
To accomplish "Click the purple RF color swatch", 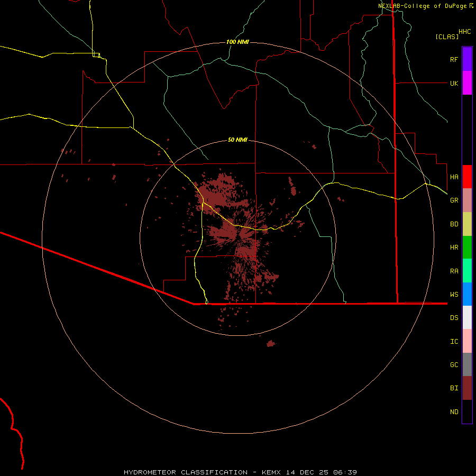I will [x=467, y=59].
